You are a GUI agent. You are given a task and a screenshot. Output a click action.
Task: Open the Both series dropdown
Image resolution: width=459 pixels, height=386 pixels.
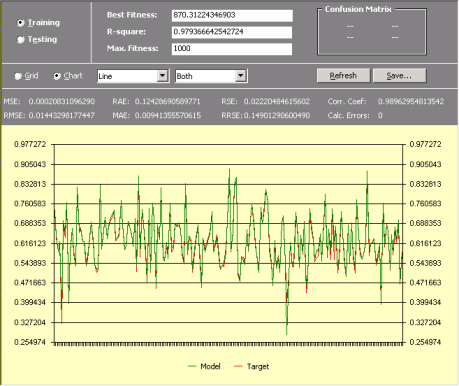point(211,76)
